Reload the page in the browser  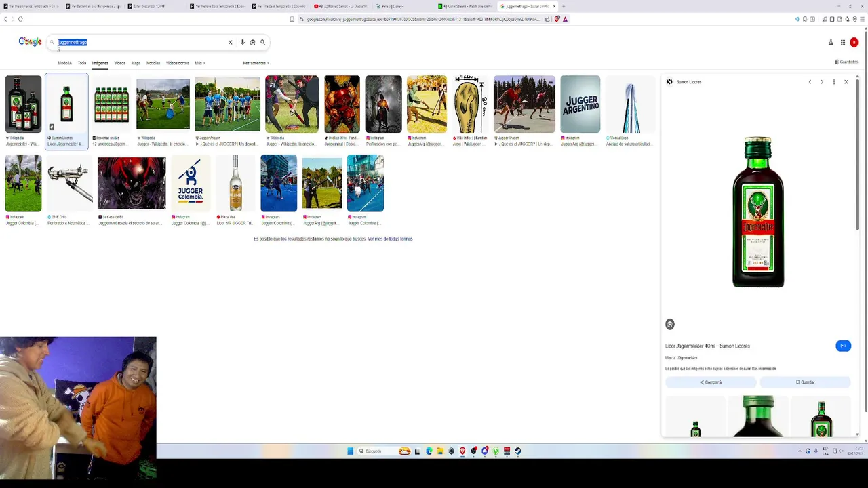point(20,19)
